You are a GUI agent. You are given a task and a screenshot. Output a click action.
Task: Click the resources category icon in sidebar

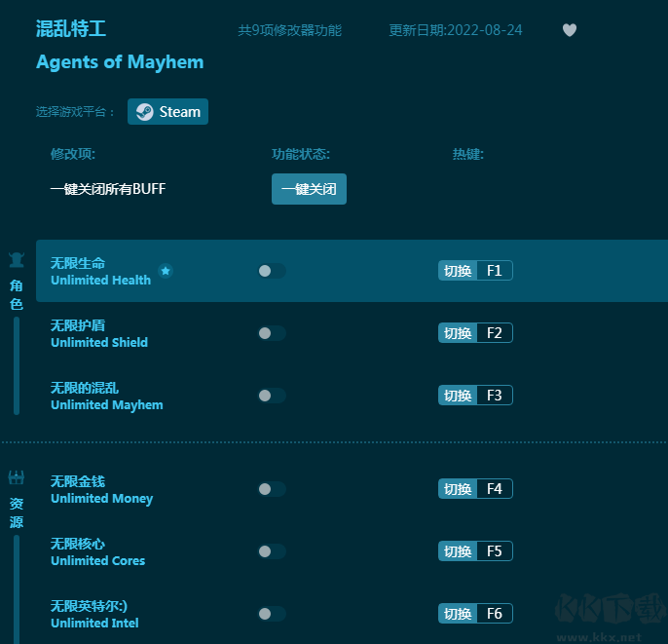pyautogui.click(x=17, y=477)
